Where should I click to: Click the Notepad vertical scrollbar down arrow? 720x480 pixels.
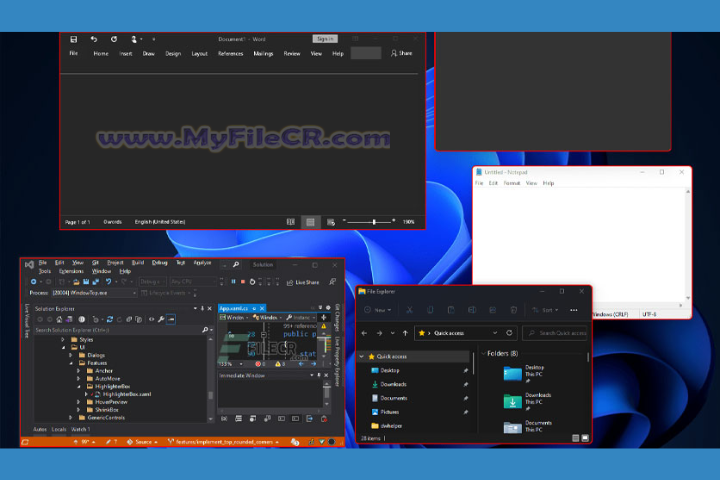[688, 298]
